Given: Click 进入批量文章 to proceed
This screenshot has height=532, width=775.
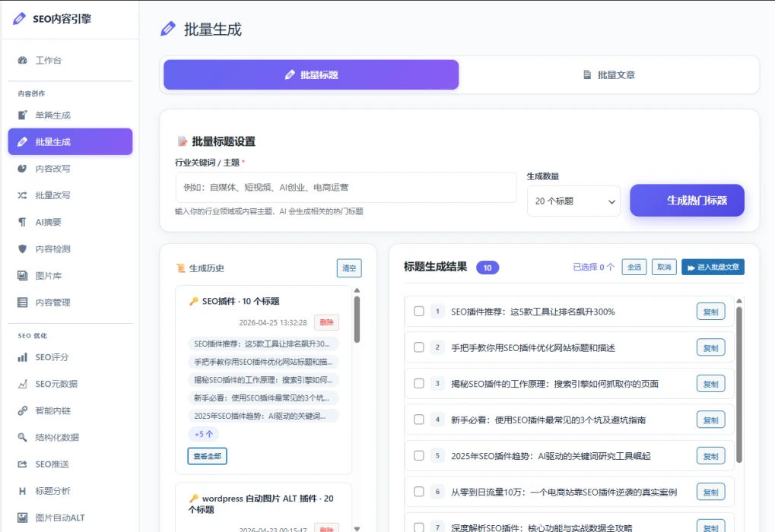Looking at the screenshot, I should tap(713, 267).
